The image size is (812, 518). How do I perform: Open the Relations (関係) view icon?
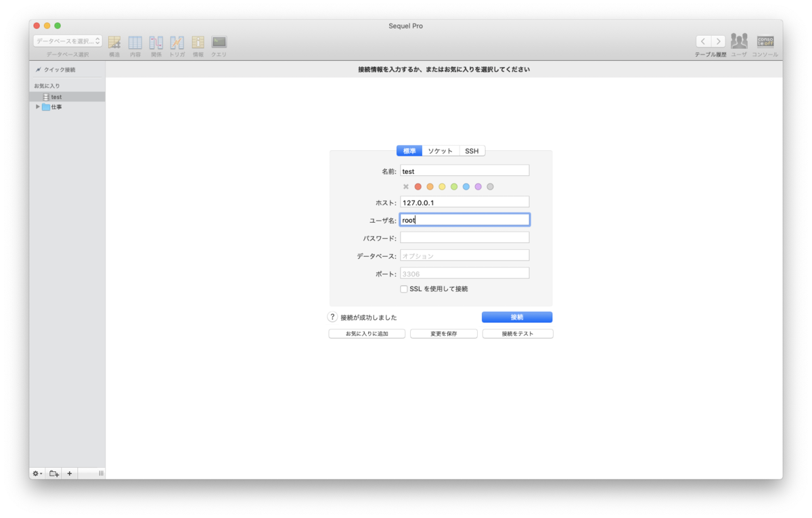click(156, 42)
